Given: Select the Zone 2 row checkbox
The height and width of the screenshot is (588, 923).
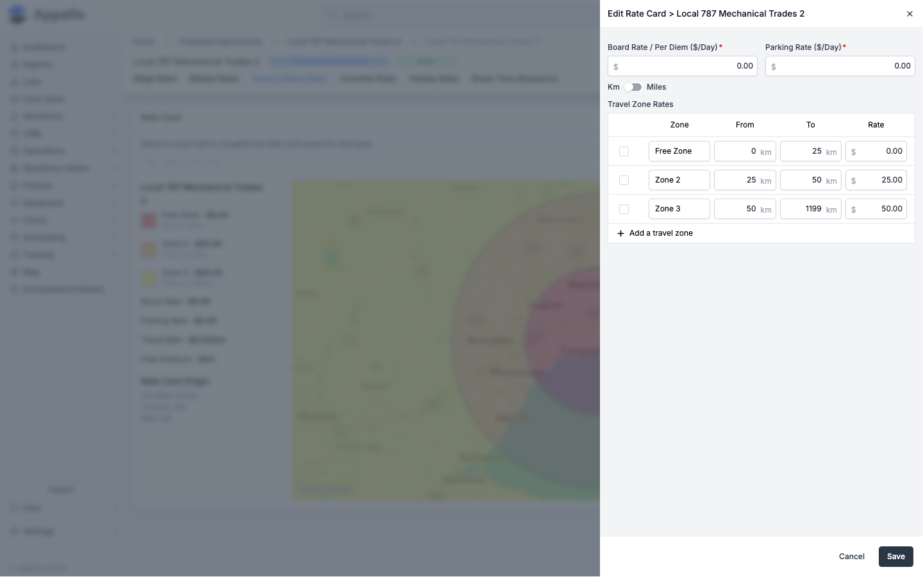Looking at the screenshot, I should click(x=624, y=181).
